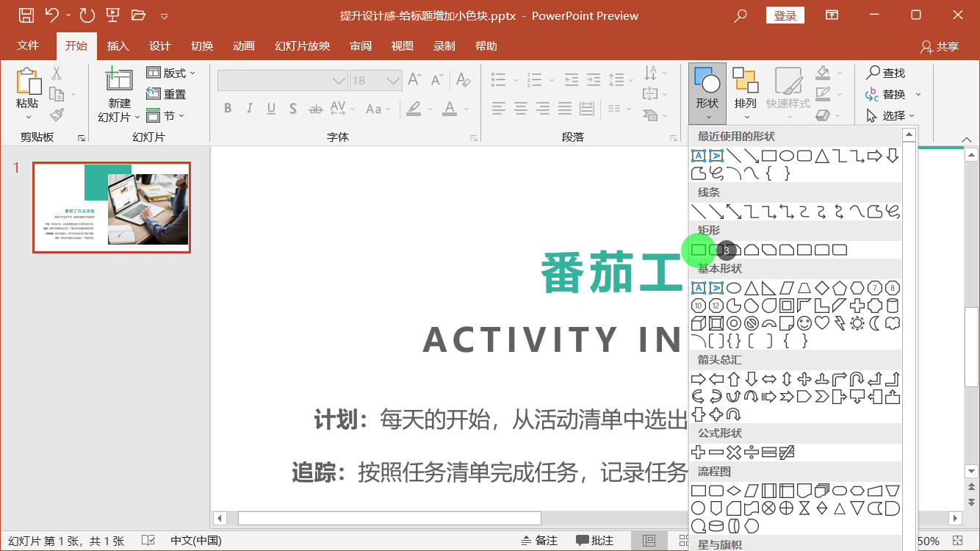Choose the Not Equal equation shape
Screen dimensions: 980x551
click(x=787, y=453)
